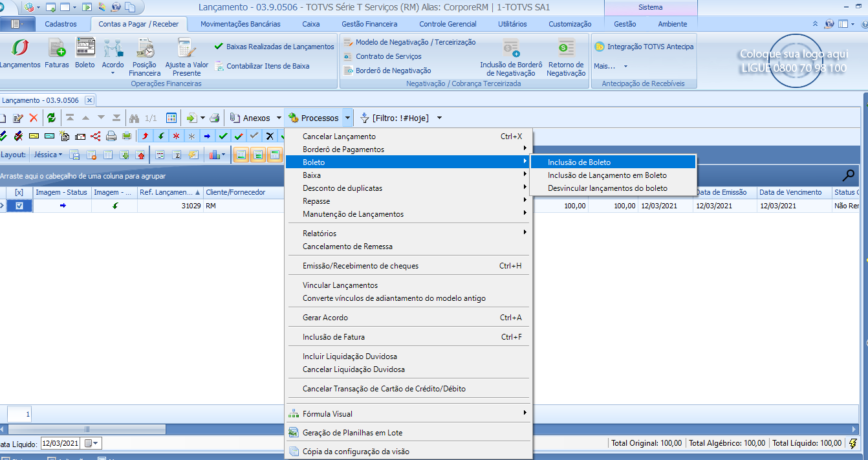Toggle the third orange grid view button

tap(275, 155)
